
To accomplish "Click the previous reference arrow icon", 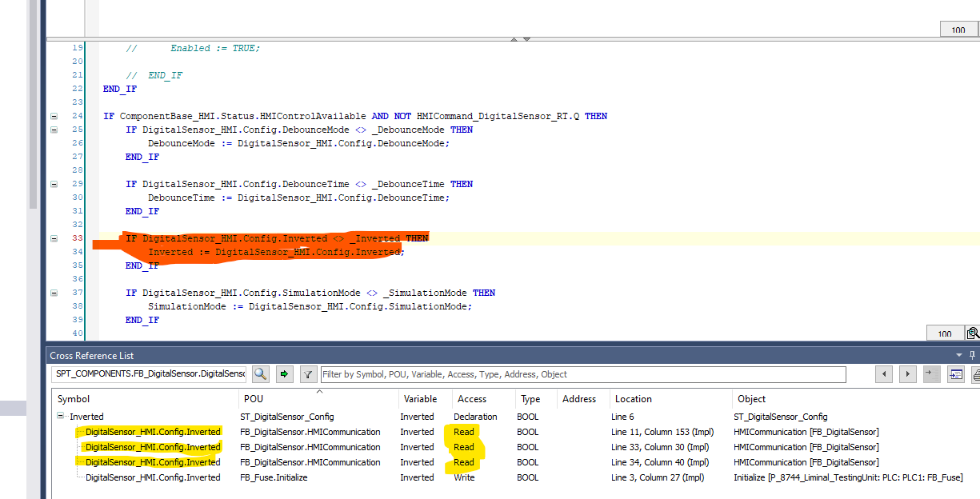I will [x=883, y=373].
